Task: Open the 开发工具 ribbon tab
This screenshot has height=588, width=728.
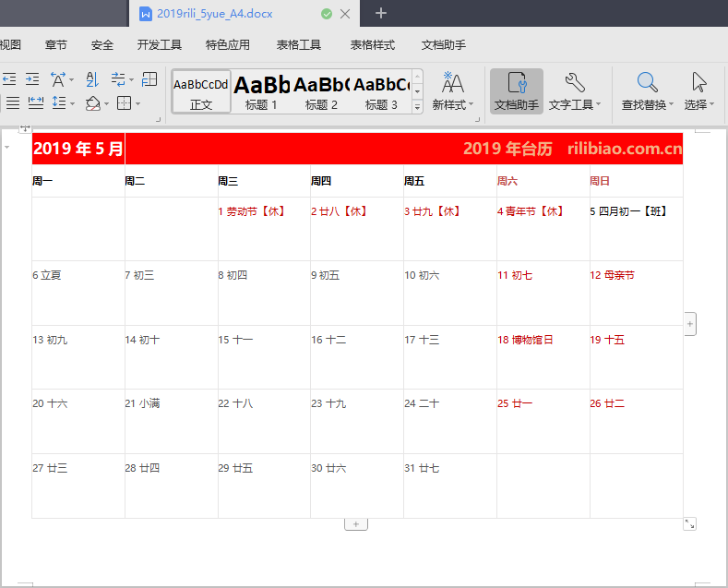Action: click(160, 45)
